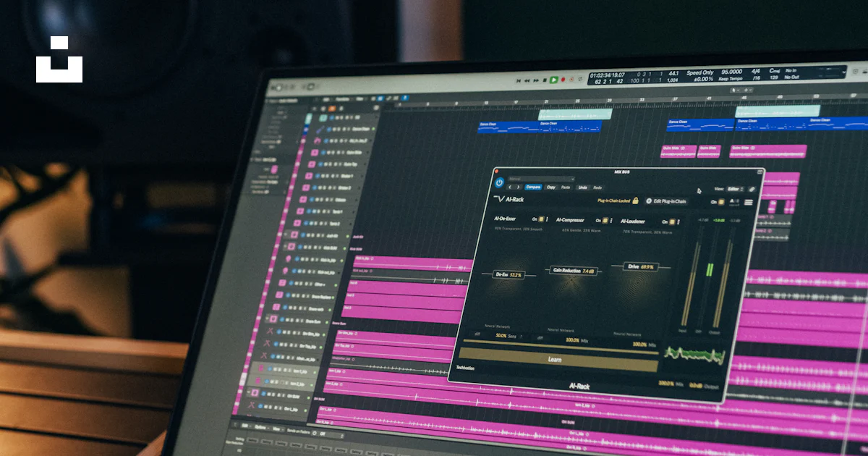Open the secondary tool menu
The height and width of the screenshot is (456, 868).
(x=747, y=90)
